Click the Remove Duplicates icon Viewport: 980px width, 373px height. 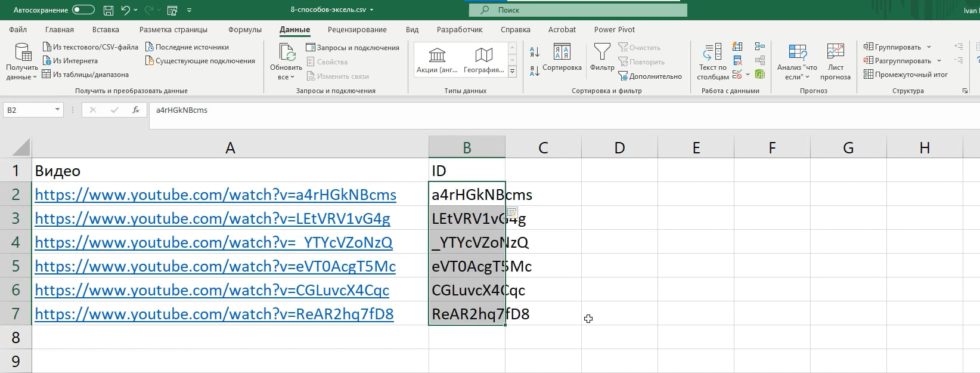tap(737, 60)
